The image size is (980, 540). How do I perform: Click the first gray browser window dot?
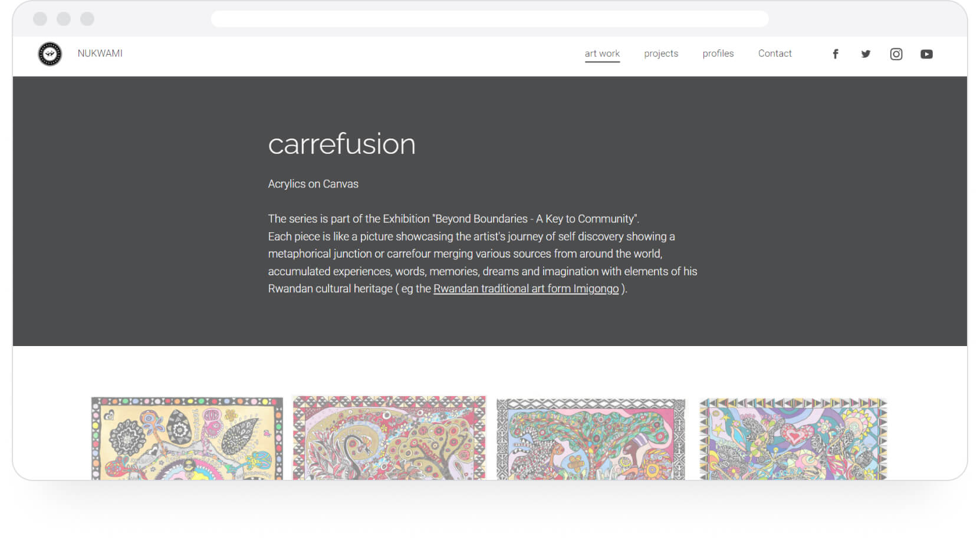point(40,19)
